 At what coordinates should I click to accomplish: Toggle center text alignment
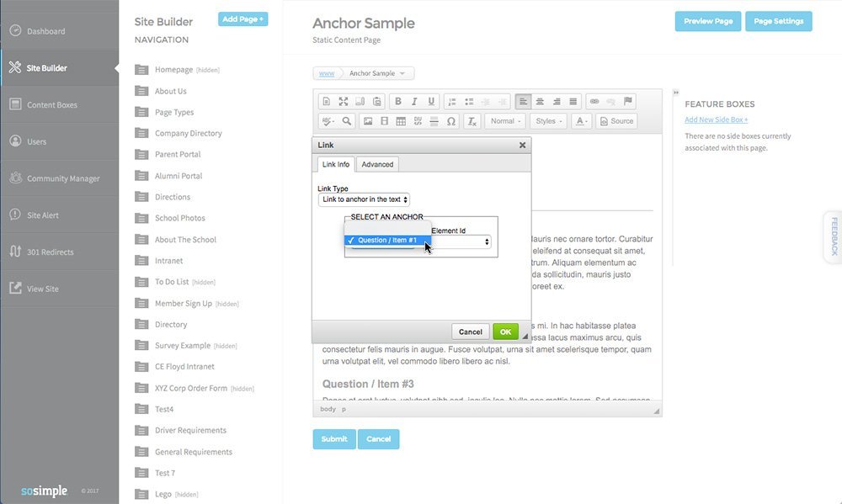(x=540, y=102)
